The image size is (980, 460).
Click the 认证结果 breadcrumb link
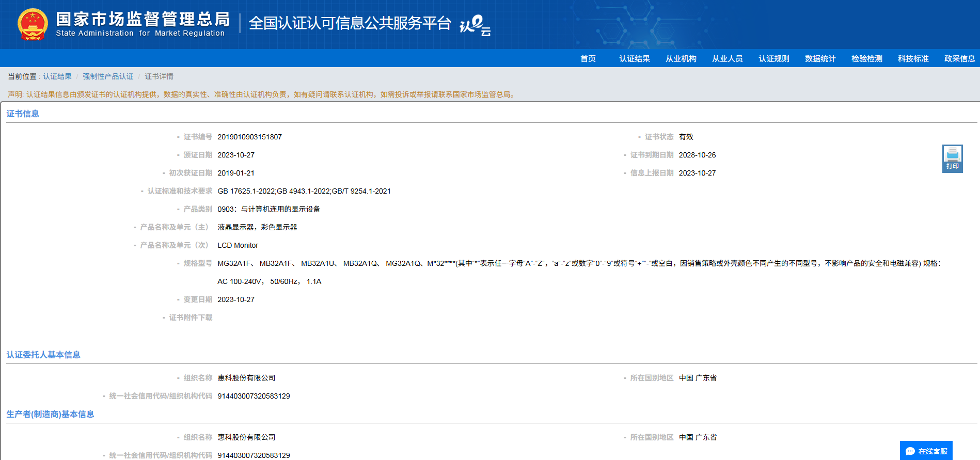tap(57, 76)
